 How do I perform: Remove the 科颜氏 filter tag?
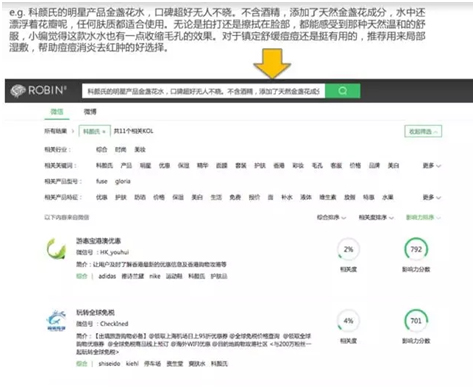104,132
